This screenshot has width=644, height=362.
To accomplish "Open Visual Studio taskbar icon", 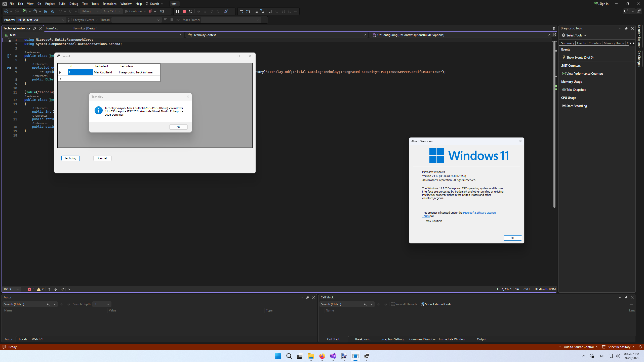I will [x=333, y=356].
